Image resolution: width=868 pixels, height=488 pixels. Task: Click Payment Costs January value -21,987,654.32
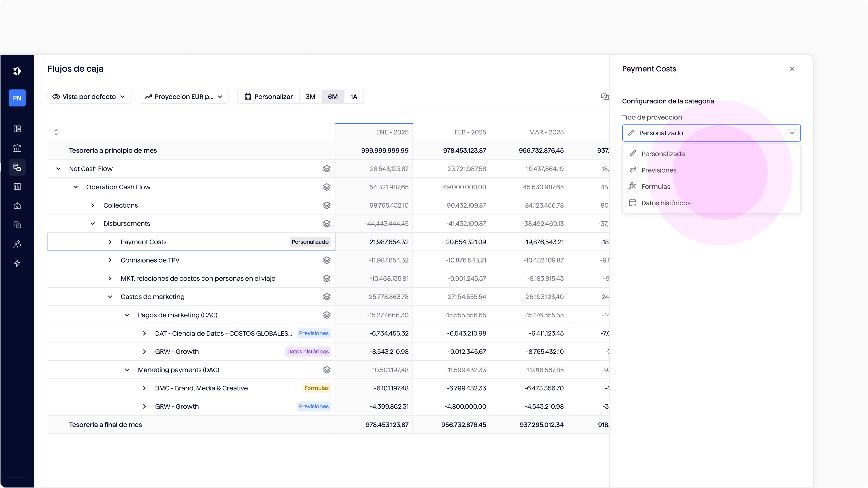point(388,242)
